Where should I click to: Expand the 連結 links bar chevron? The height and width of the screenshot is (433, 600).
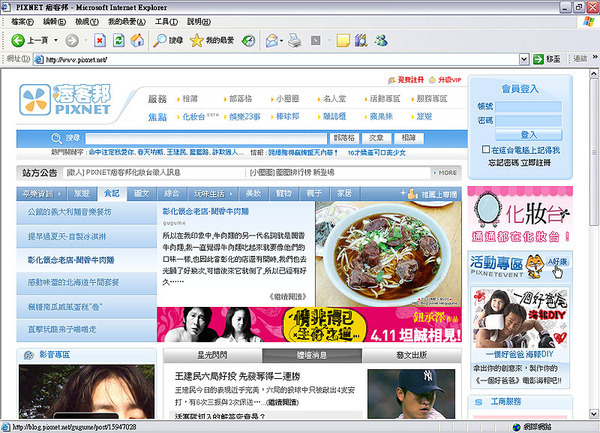tap(595, 57)
